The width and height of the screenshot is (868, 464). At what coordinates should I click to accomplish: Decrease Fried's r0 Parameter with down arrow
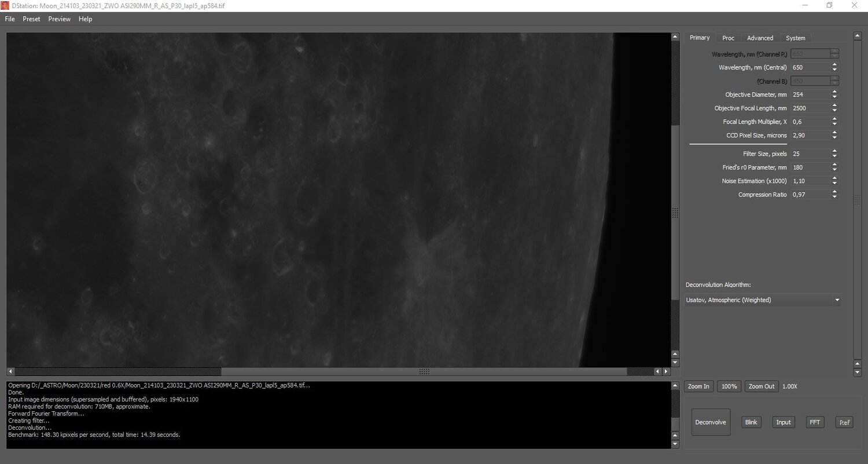click(x=834, y=170)
